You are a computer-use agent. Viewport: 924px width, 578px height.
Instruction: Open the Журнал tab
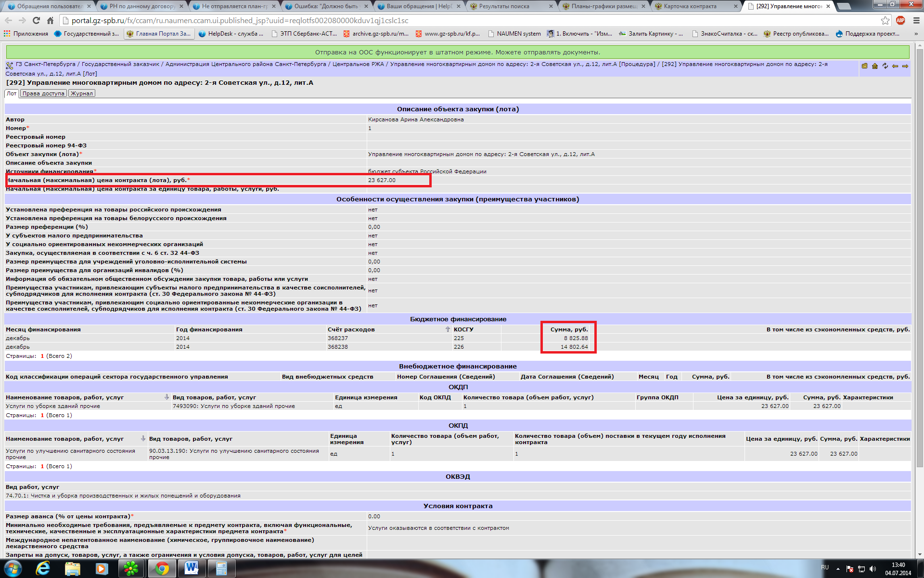pos(81,93)
